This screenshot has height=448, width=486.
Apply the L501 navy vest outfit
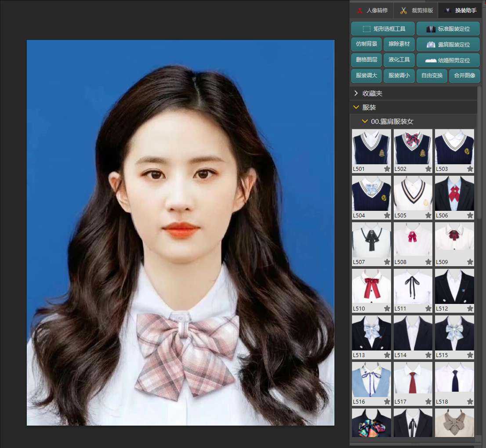click(371, 147)
